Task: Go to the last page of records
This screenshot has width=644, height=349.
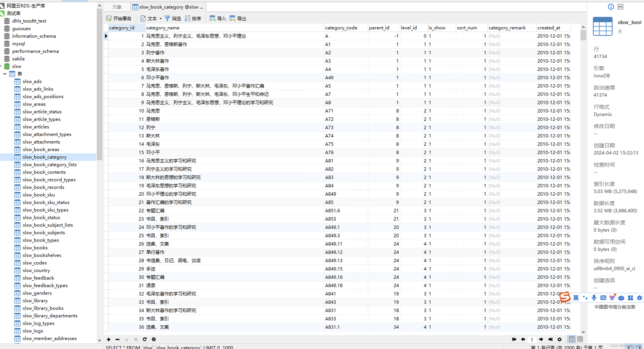Action: click(550, 339)
